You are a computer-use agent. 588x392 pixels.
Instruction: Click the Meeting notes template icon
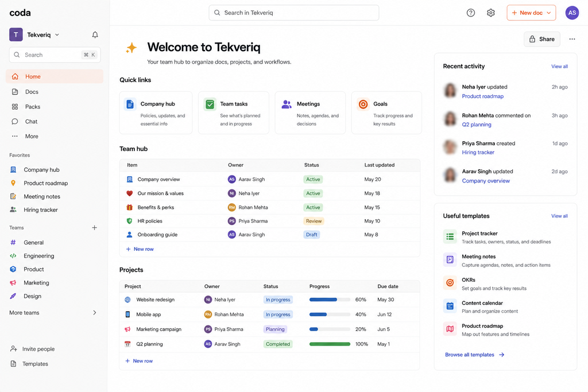(450, 260)
